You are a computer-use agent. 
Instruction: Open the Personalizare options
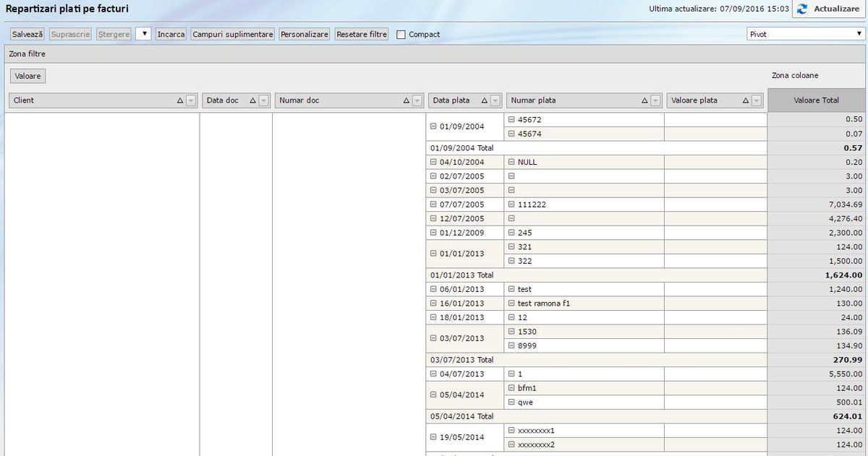click(x=305, y=34)
